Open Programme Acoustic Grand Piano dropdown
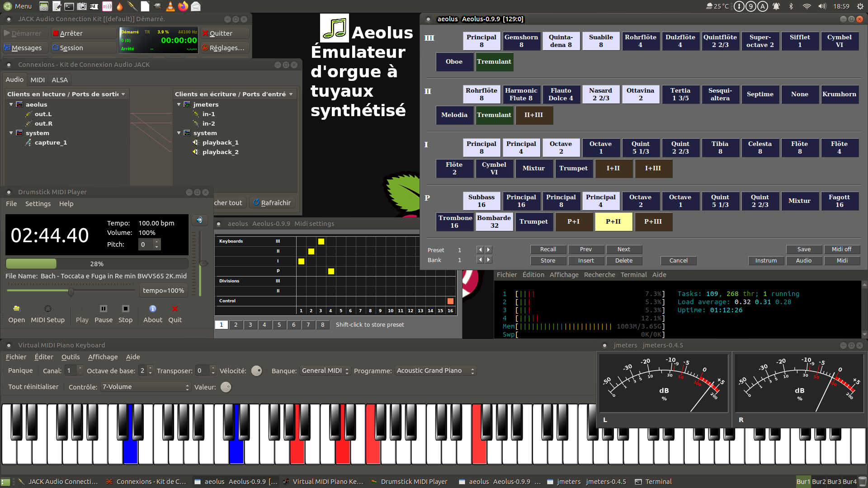The image size is (868, 488). pos(436,371)
